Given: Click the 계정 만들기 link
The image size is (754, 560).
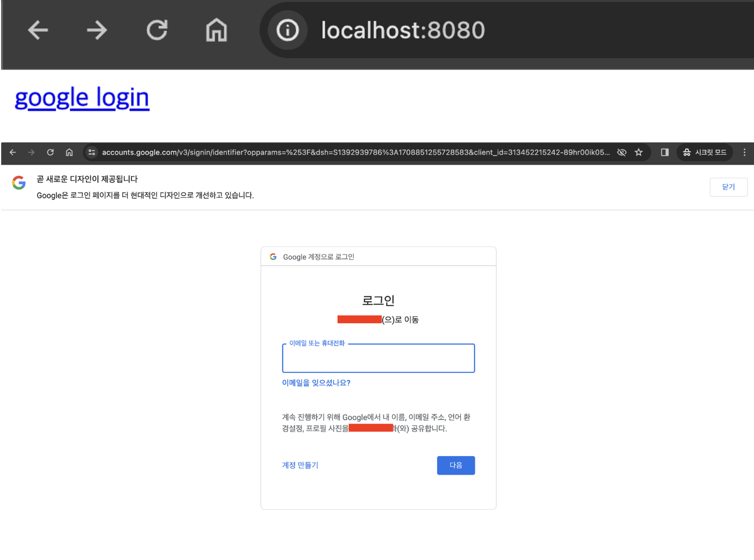Looking at the screenshot, I should (300, 465).
